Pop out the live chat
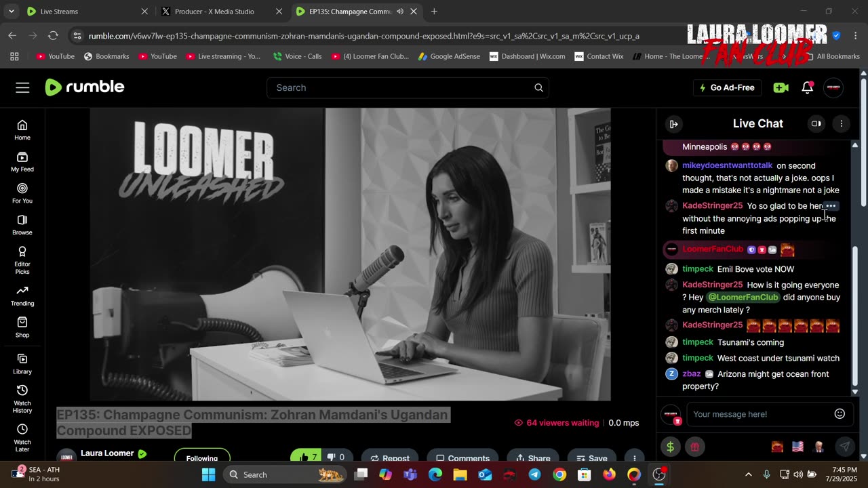Viewport: 868px width, 488px height. tap(673, 124)
